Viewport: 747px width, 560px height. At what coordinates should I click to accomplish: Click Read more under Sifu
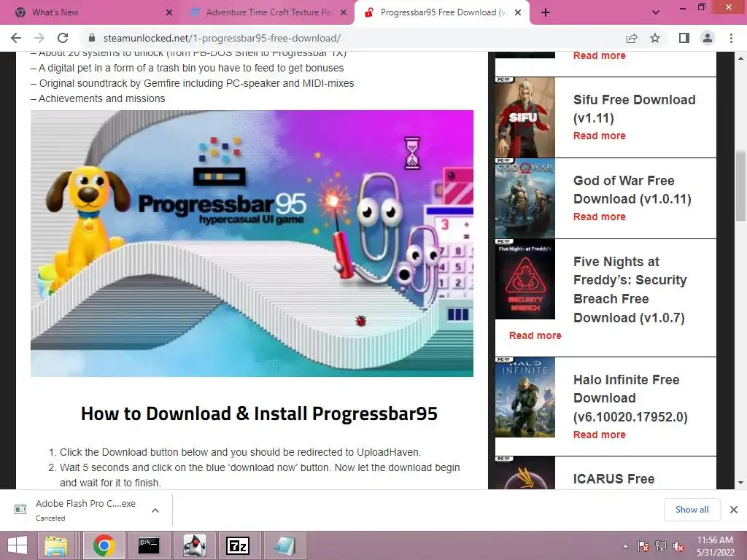pos(600,136)
